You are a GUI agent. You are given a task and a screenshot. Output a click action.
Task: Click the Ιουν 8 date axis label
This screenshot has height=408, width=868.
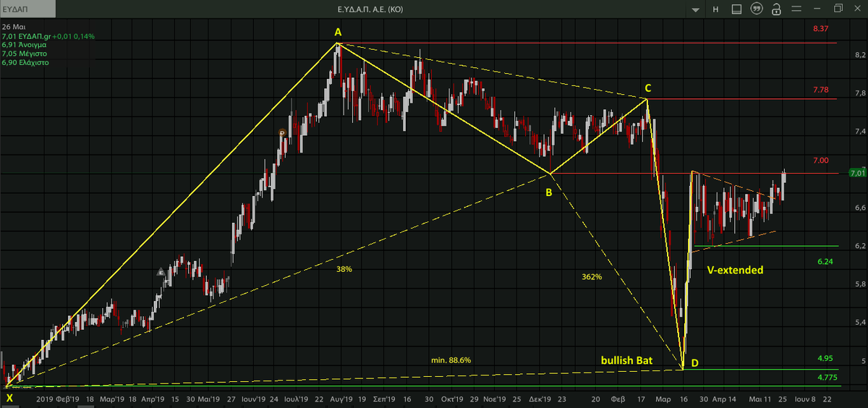(x=806, y=398)
